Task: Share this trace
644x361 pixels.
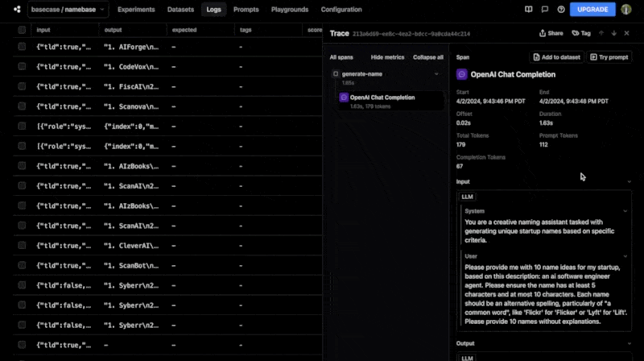Action: coord(551,33)
